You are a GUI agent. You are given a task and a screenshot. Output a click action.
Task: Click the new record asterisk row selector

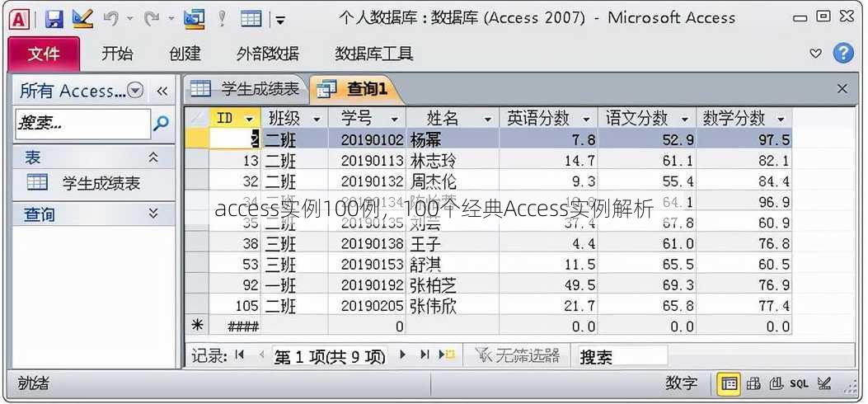(x=196, y=326)
